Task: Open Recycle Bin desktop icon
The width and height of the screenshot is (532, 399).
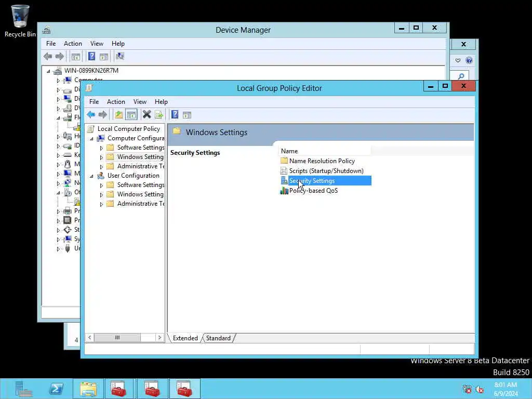Action: point(20,21)
